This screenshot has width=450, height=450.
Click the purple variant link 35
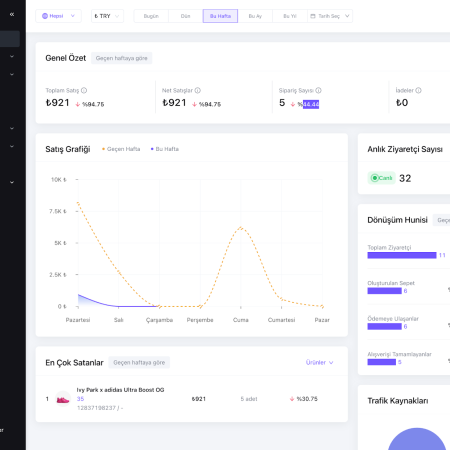[80, 399]
